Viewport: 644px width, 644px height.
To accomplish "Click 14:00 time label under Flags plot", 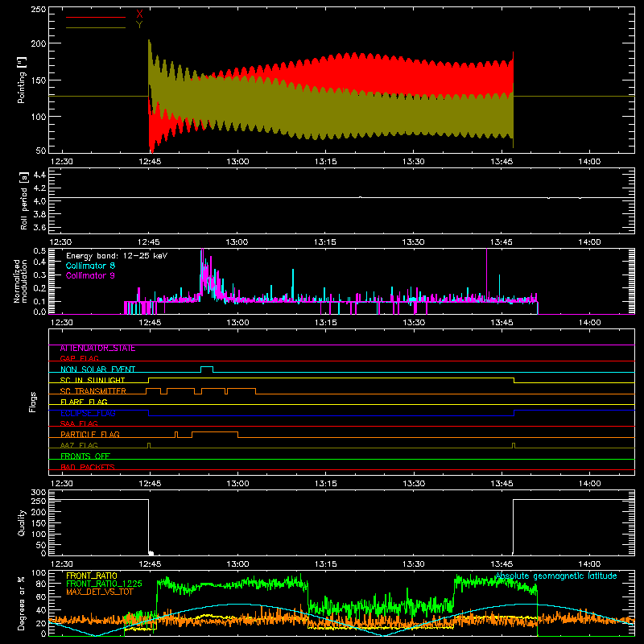I will [x=589, y=484].
